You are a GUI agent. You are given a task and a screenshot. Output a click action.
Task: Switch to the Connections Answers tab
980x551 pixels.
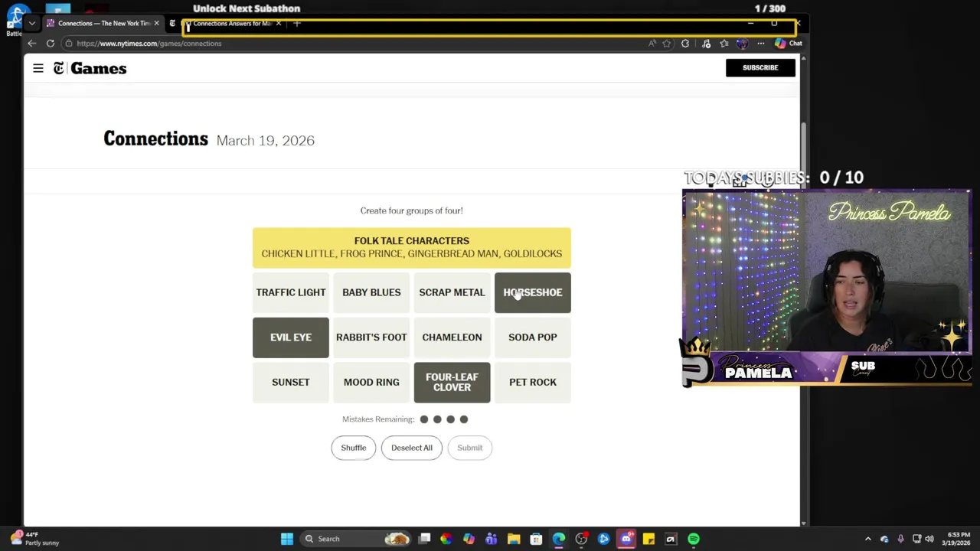tap(228, 24)
